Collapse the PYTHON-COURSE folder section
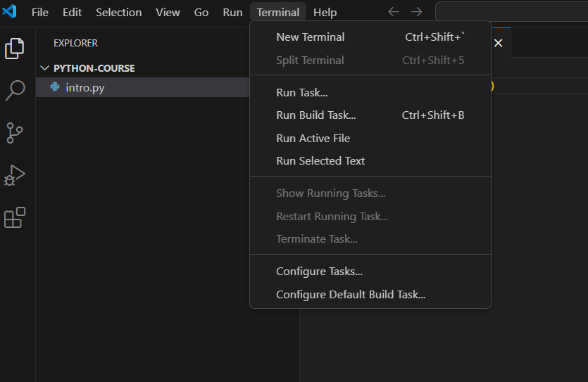588x382 pixels. click(94, 68)
